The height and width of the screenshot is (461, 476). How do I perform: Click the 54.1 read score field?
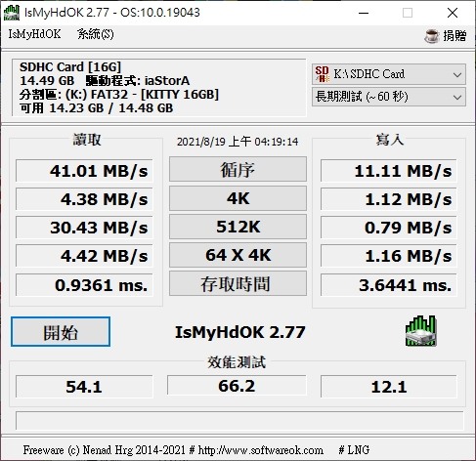[84, 387]
